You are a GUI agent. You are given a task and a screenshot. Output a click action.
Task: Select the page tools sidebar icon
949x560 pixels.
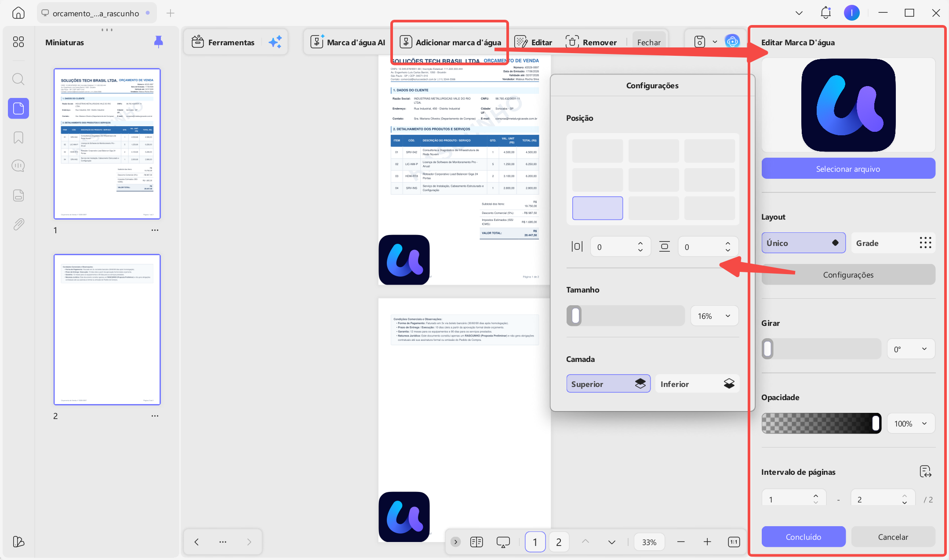pyautogui.click(x=18, y=108)
